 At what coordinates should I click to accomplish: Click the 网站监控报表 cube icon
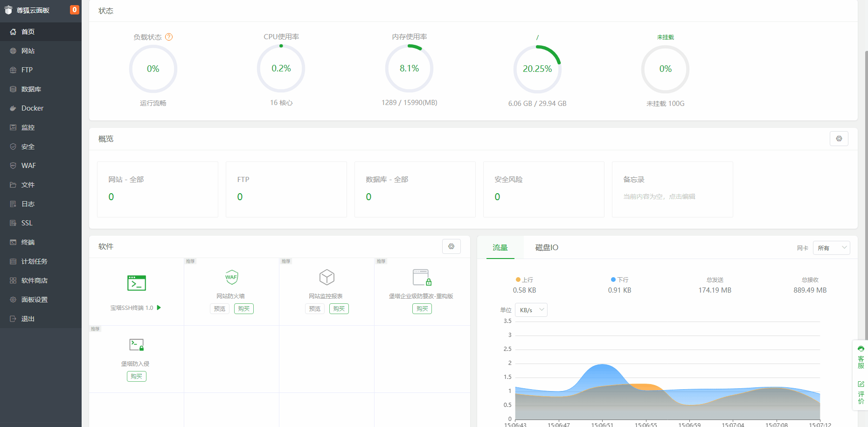click(x=326, y=277)
